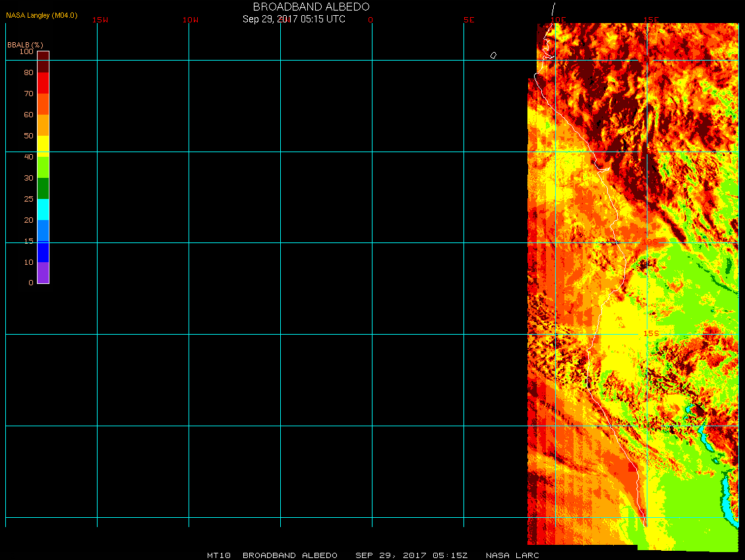The width and height of the screenshot is (745, 560).
Task: Click the MT10 text in footer caption
Action: point(218,555)
